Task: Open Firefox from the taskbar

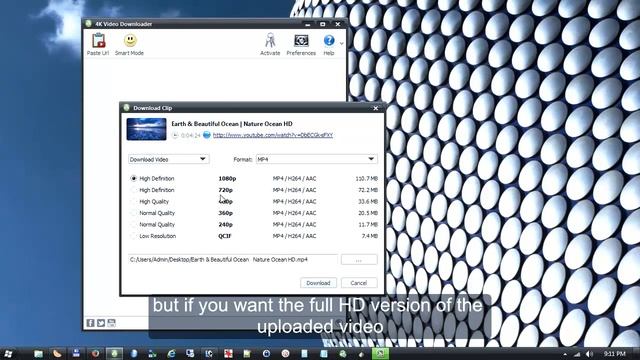Action: tap(95, 353)
